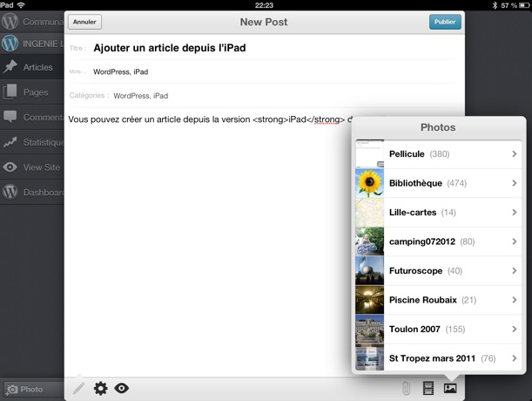Image resolution: width=532 pixels, height=401 pixels.
Task: Open Dashboard in the sidebar
Action: coord(32,193)
